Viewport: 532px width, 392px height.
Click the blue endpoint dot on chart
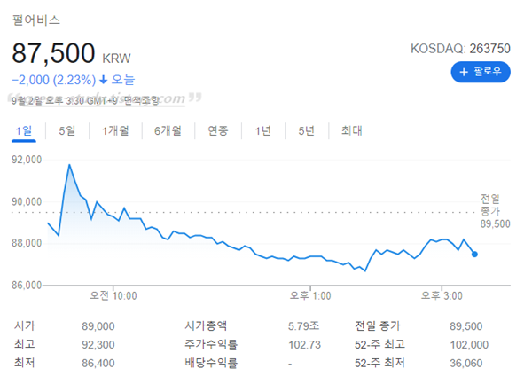[x=474, y=255]
